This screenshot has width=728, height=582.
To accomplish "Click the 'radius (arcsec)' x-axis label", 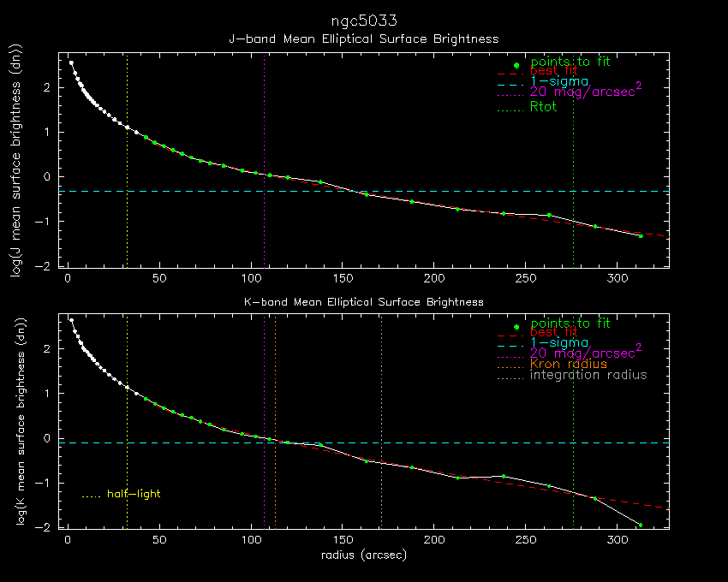I will click(x=364, y=555).
